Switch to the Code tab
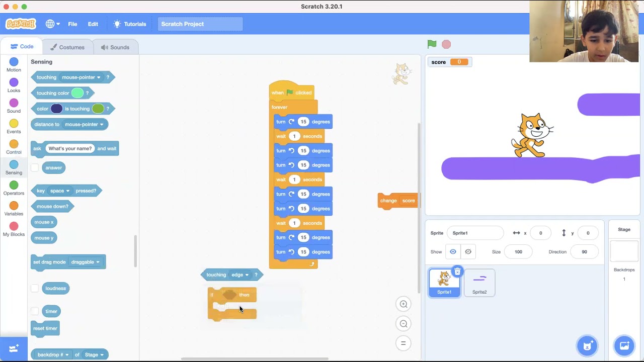 click(21, 47)
